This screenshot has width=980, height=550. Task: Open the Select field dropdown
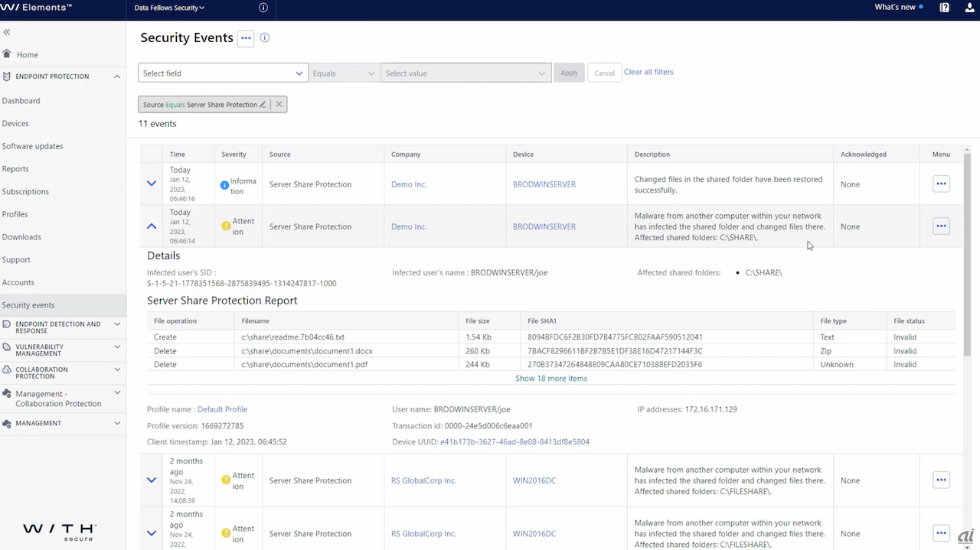tap(223, 73)
